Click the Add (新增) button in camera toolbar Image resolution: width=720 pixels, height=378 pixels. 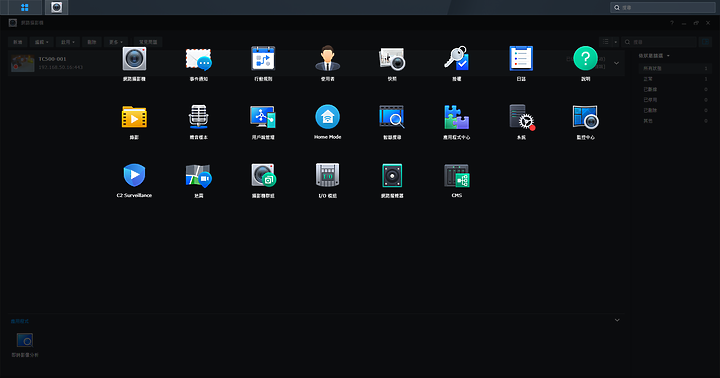coord(17,42)
